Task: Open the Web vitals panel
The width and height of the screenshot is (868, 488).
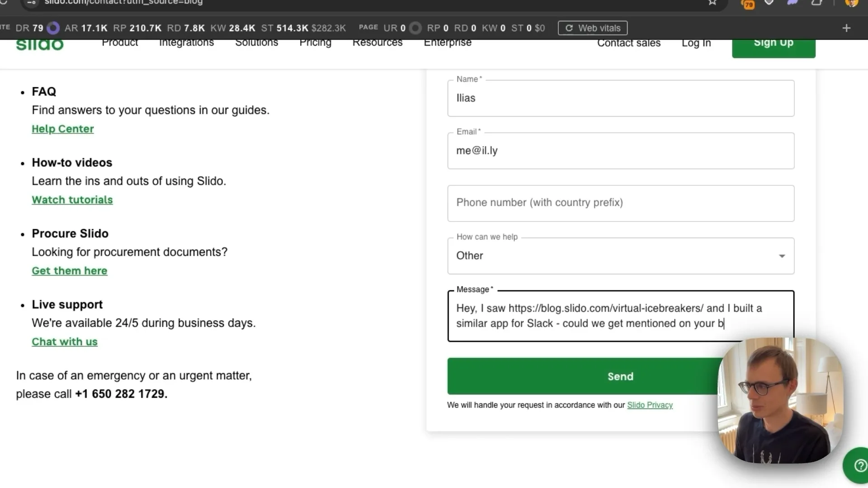Action: pyautogui.click(x=593, y=28)
